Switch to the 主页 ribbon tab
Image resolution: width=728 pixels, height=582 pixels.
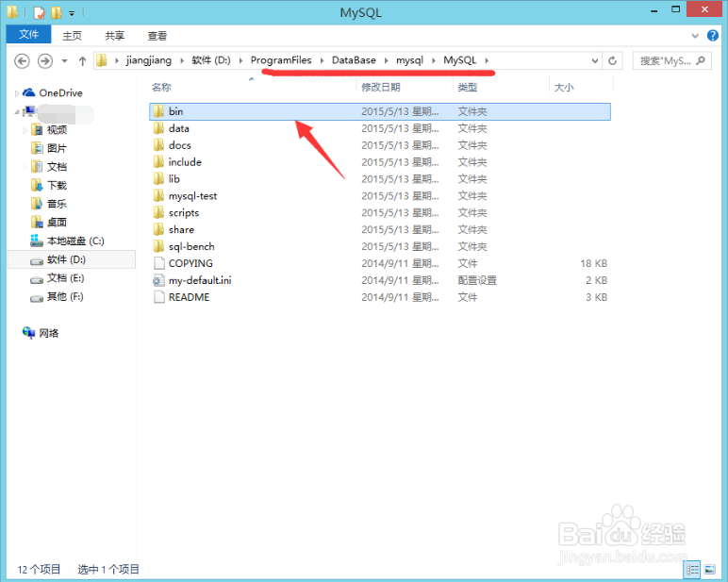tap(72, 36)
